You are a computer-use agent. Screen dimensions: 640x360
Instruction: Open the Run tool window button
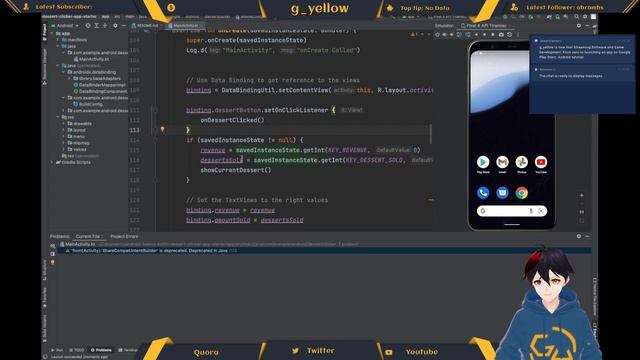[57, 350]
